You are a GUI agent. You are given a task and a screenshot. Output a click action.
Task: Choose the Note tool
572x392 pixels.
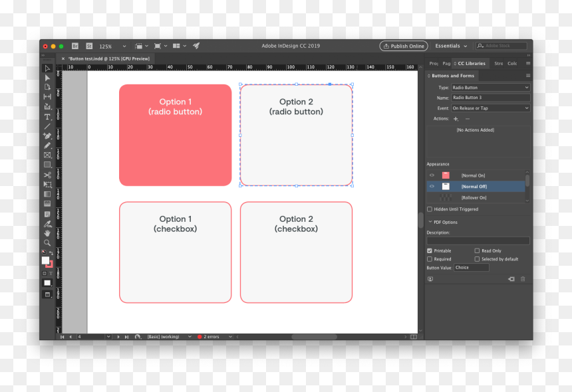point(47,214)
